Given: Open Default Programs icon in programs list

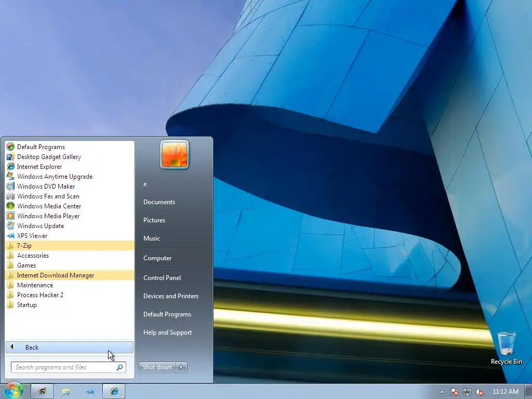Looking at the screenshot, I should pyautogui.click(x=10, y=147).
